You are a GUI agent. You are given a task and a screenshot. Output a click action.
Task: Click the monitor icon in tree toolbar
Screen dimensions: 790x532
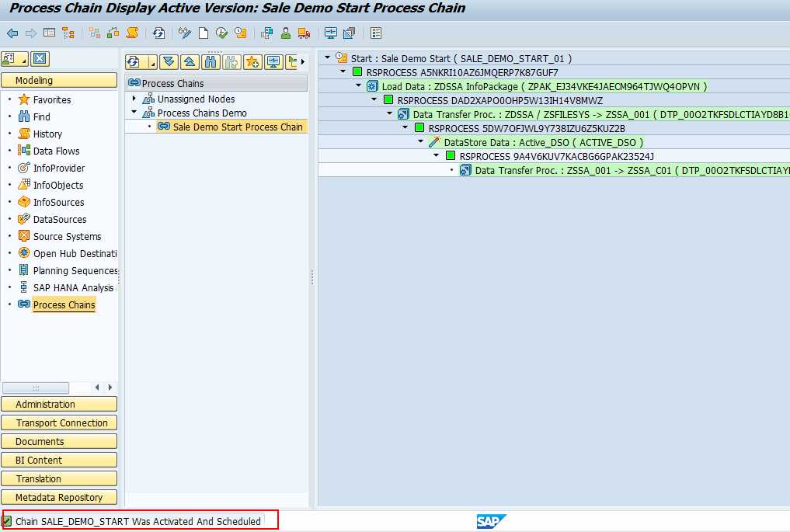[x=273, y=62]
